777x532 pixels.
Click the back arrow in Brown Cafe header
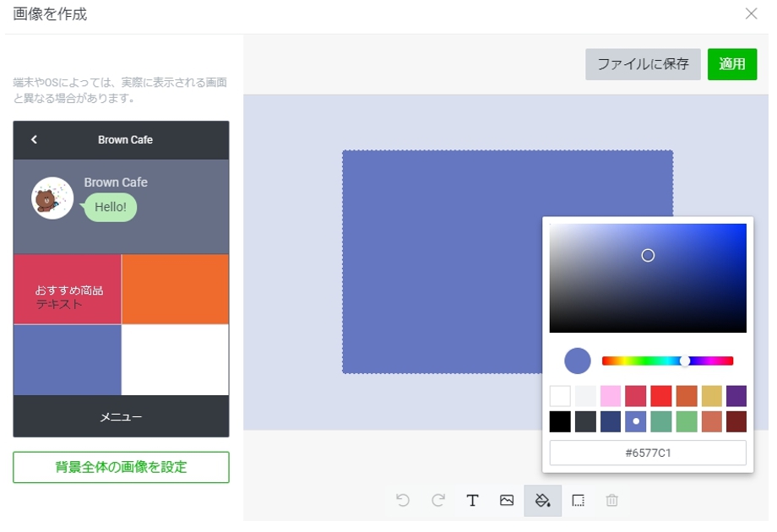34,139
